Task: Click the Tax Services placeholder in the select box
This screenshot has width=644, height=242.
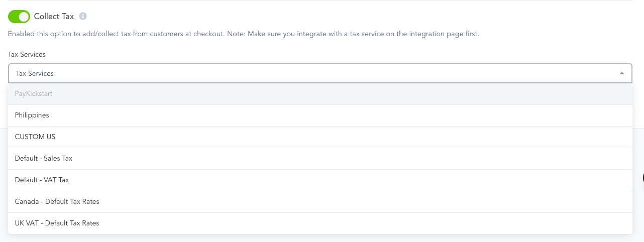Action: coord(35,73)
